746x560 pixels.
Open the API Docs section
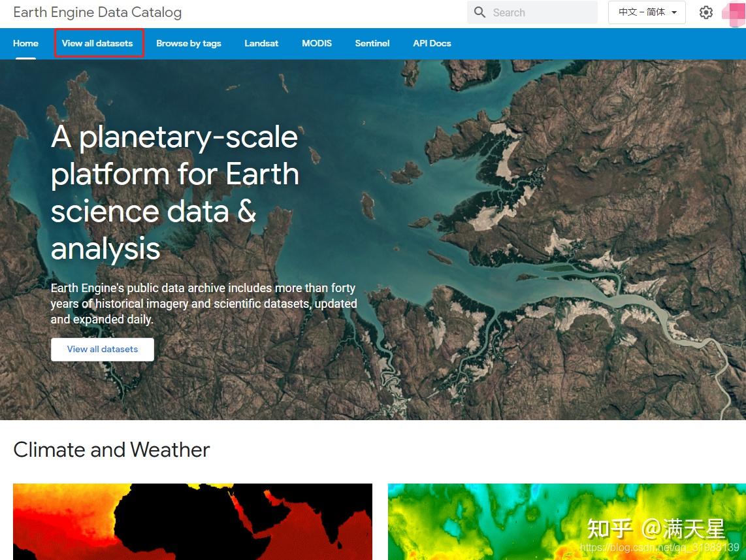tap(432, 43)
